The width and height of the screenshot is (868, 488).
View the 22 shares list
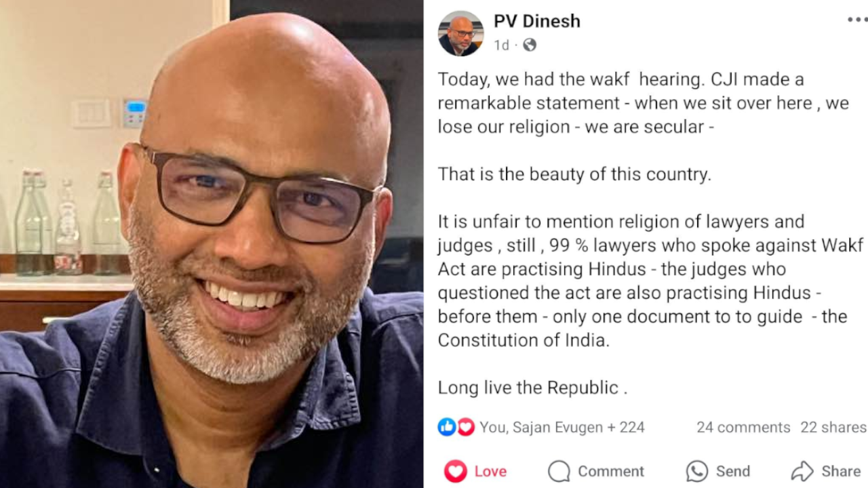(x=833, y=427)
